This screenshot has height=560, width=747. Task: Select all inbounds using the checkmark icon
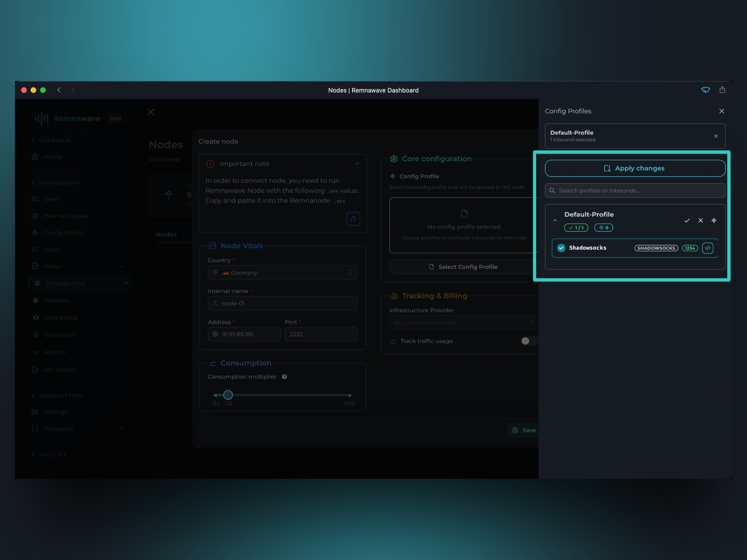click(x=687, y=220)
